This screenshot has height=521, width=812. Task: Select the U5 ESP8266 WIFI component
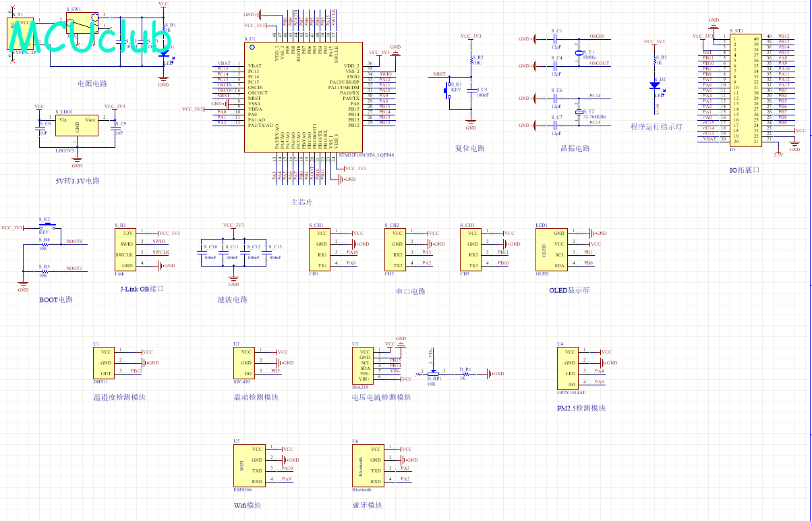point(250,465)
